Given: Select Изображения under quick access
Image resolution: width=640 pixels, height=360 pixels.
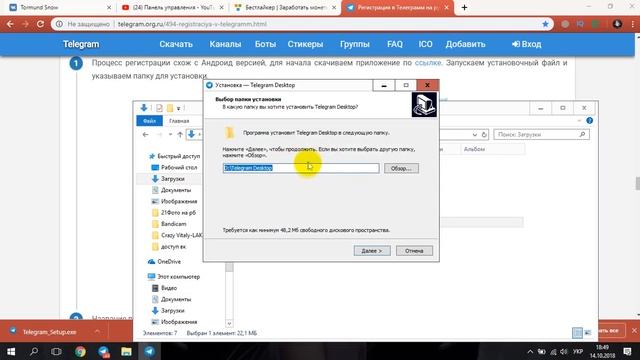Looking at the screenshot, I should [x=174, y=201].
